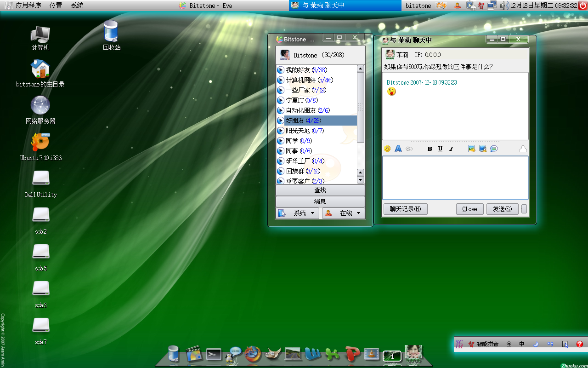Expand the 宁夏IT group
The image size is (588, 368).
[280, 100]
